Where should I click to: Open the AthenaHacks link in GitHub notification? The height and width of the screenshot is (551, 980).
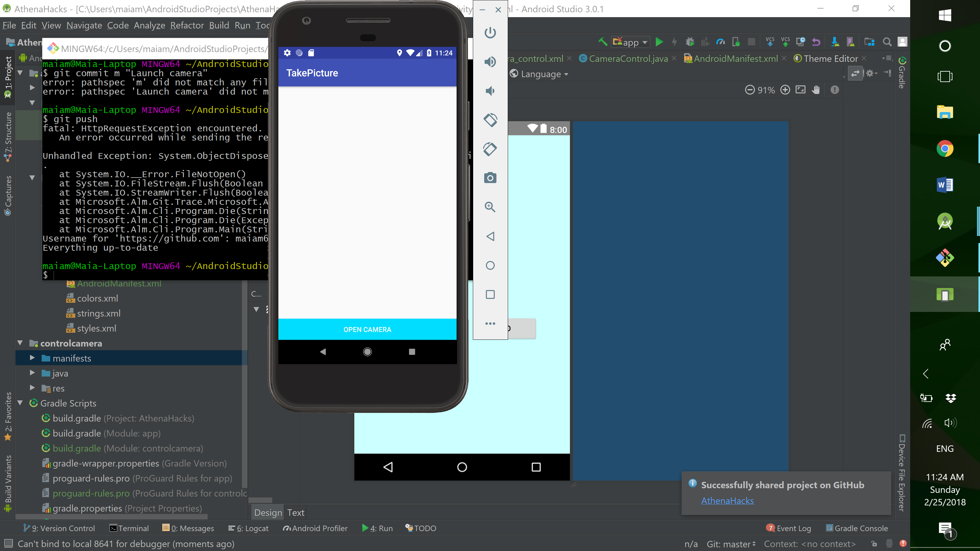point(727,500)
